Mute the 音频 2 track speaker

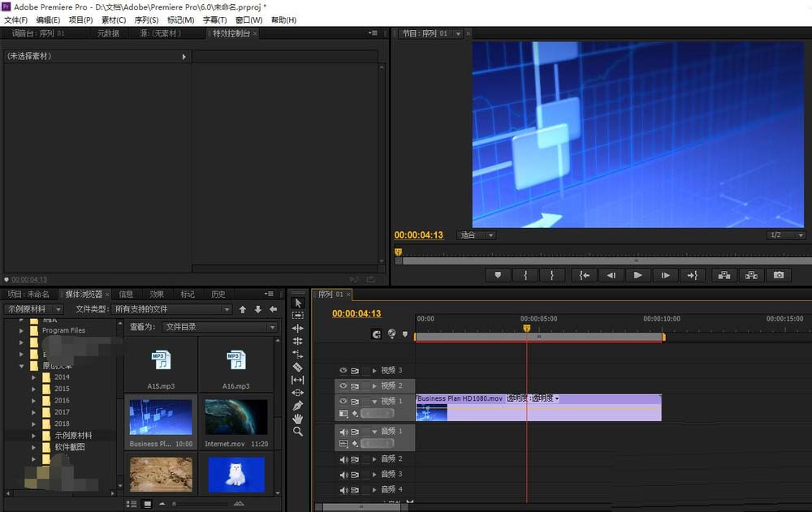tap(343, 459)
